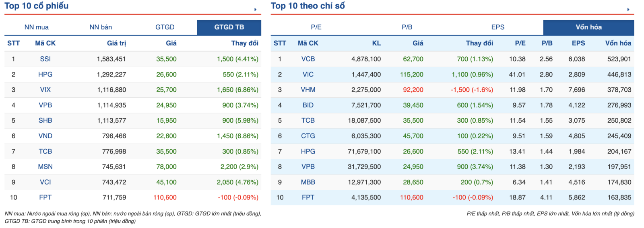The height and width of the screenshot is (228, 644).
Task: Open VPB ticker in the left table
Action: [45, 105]
